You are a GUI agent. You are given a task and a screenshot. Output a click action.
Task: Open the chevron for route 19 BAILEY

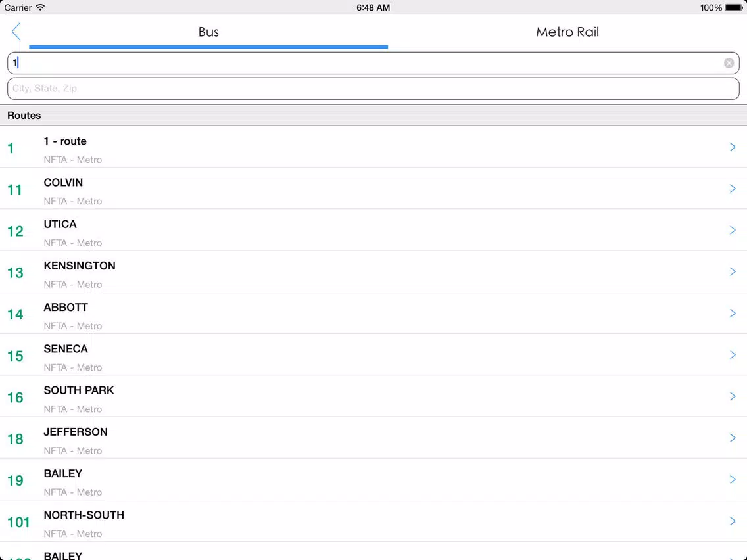click(x=733, y=480)
